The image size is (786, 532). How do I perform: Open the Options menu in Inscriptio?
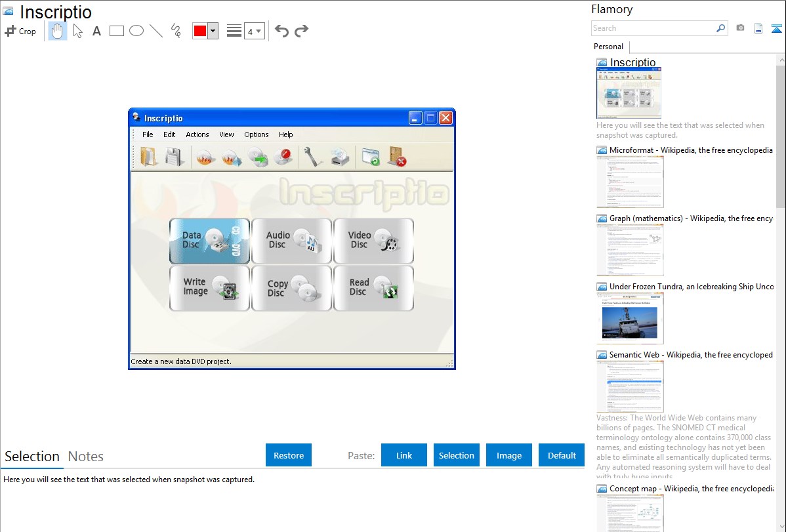[x=257, y=134]
